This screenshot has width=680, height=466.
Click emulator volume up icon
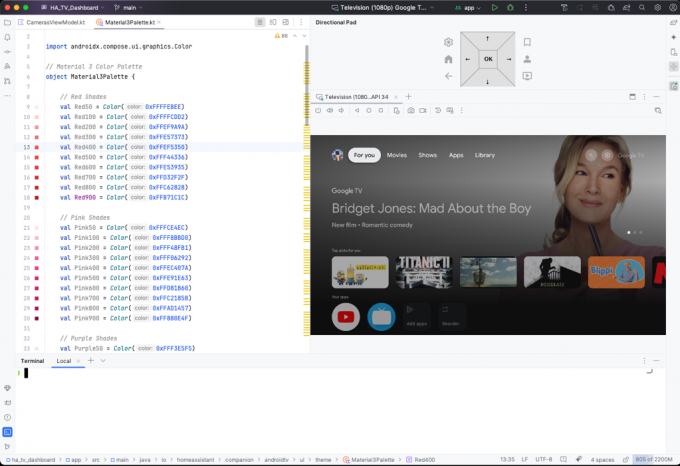[330, 111]
